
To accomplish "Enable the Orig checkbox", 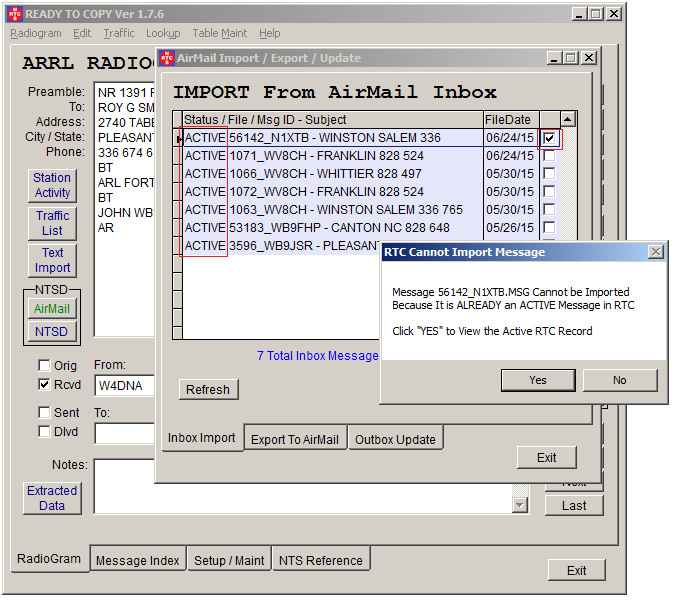I will (x=44, y=365).
